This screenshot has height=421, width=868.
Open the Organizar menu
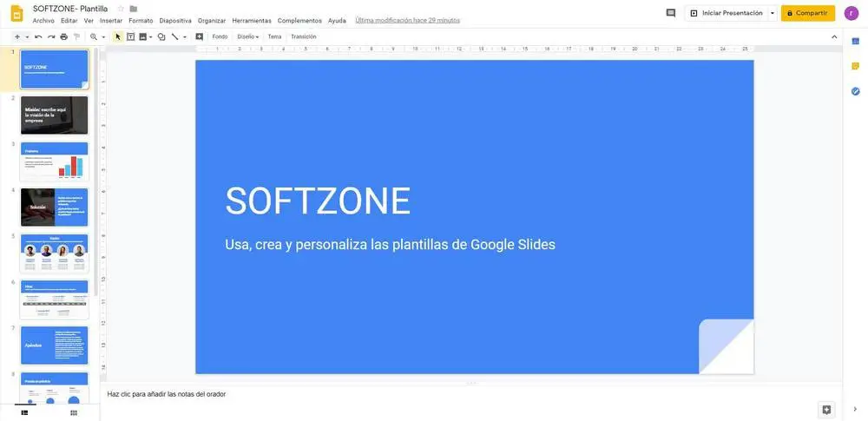(x=212, y=21)
